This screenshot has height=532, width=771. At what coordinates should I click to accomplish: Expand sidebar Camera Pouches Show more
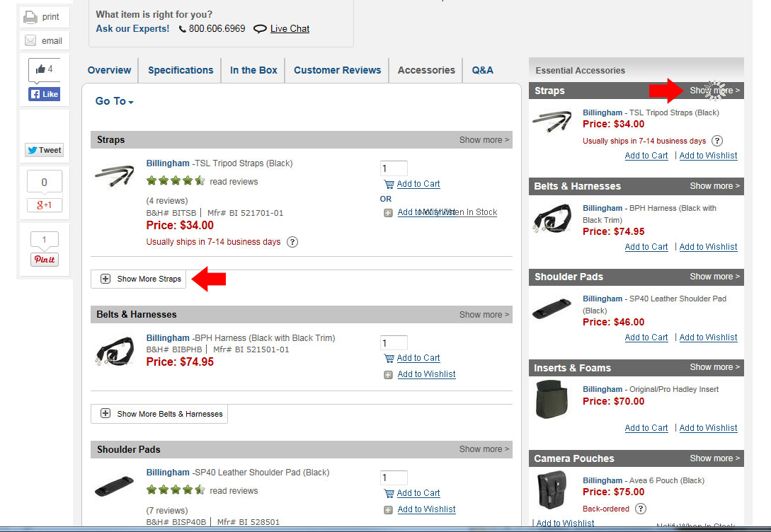click(714, 458)
